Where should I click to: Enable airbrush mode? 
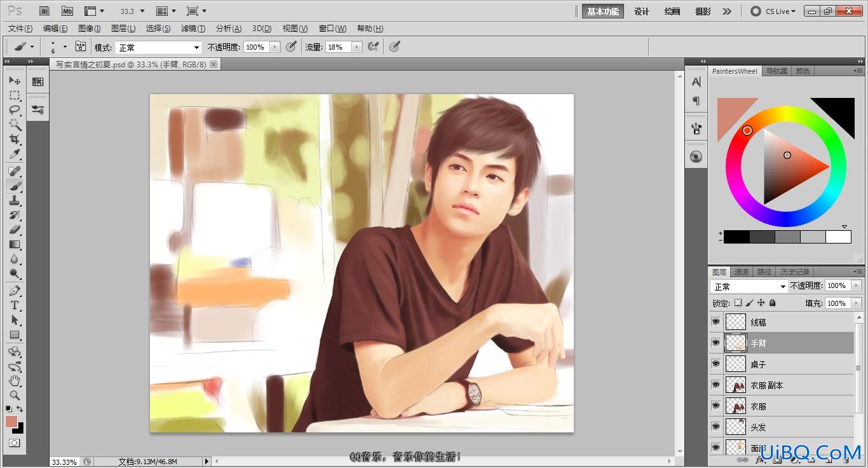[374, 46]
